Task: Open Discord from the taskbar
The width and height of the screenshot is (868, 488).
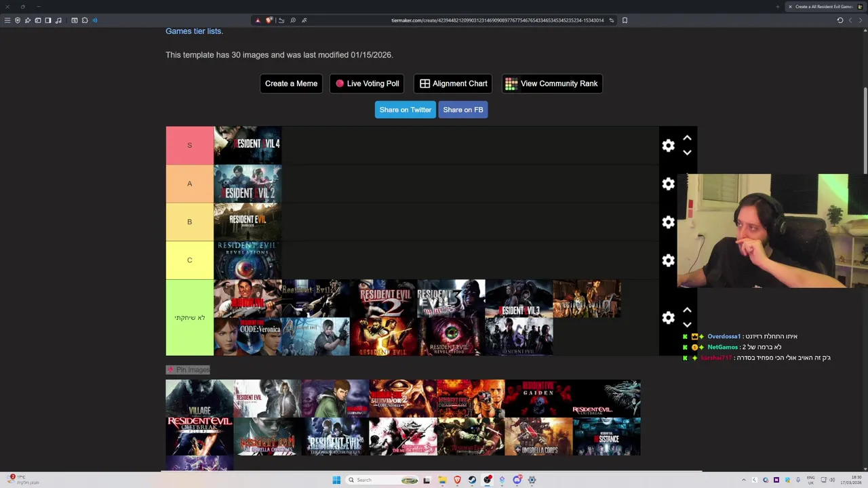Action: [517, 480]
